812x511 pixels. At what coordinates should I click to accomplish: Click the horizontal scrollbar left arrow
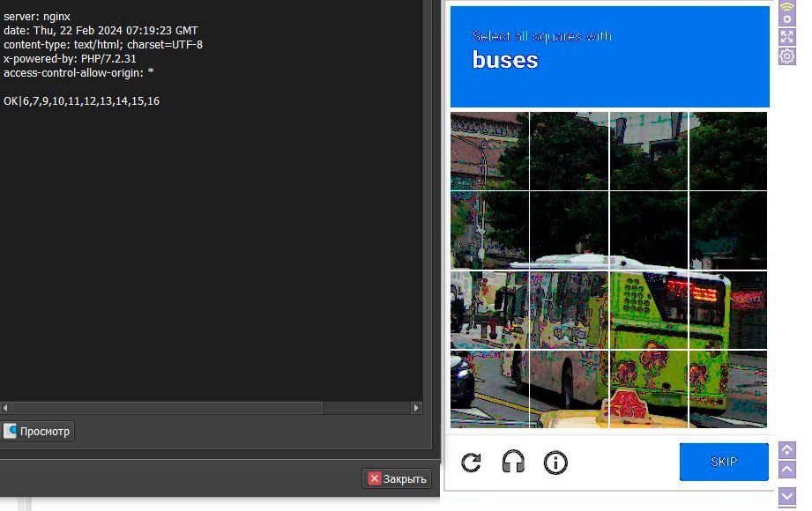point(6,408)
